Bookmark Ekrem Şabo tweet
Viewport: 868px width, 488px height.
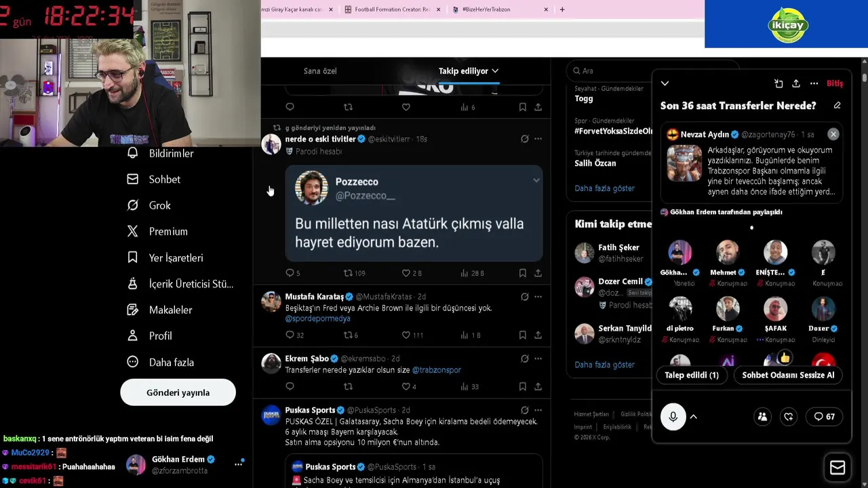tap(522, 386)
